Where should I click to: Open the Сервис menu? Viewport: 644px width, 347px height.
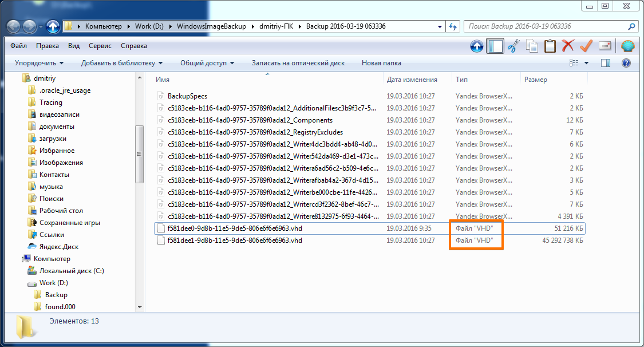pyautogui.click(x=100, y=46)
